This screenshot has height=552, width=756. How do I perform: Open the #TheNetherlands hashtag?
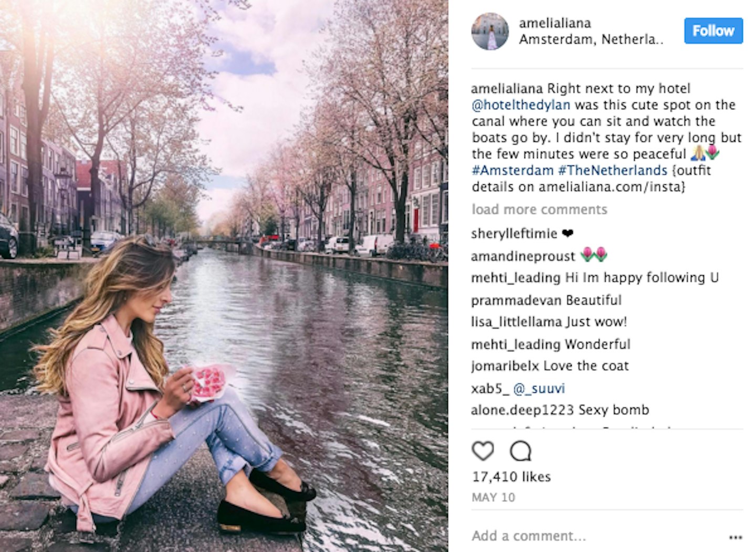tap(612, 170)
